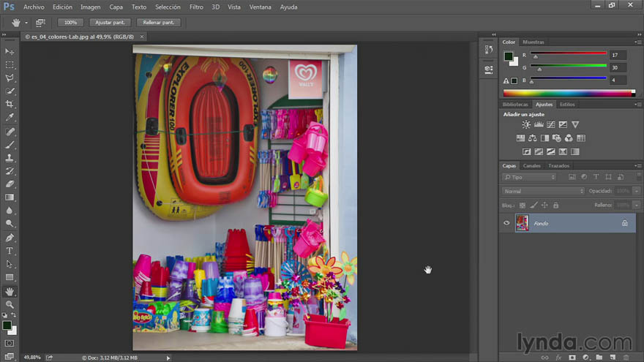644x362 pixels.
Task: Open the Opacidad dropdown arrow
Action: click(x=636, y=191)
